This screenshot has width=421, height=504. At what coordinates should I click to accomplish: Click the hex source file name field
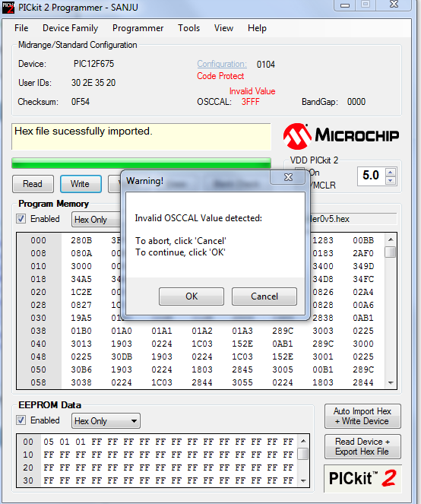(353, 219)
